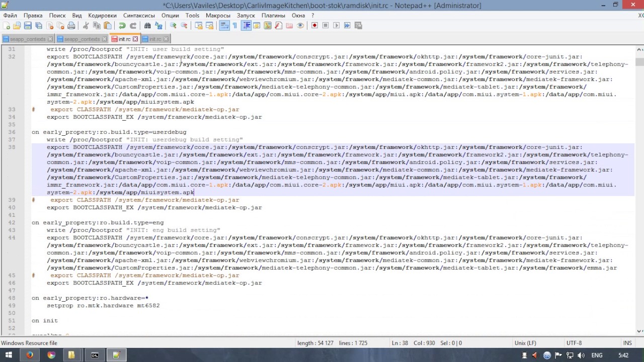Screen dimensions: 644x362
Task: Click the Print icon in toolbar
Action: click(71, 26)
